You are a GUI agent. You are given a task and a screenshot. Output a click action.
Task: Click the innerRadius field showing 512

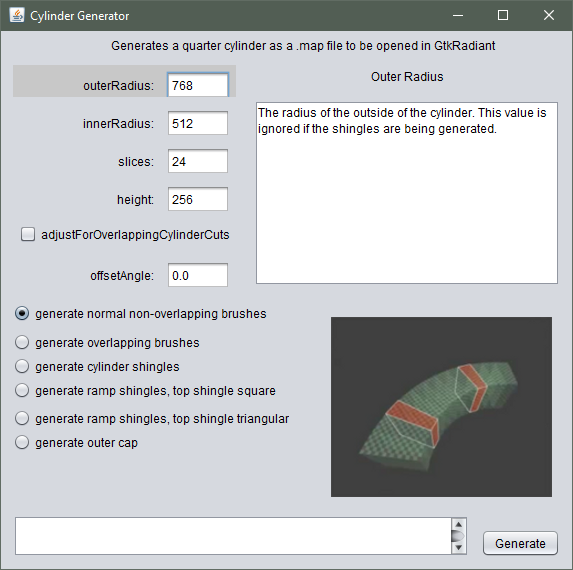(198, 123)
